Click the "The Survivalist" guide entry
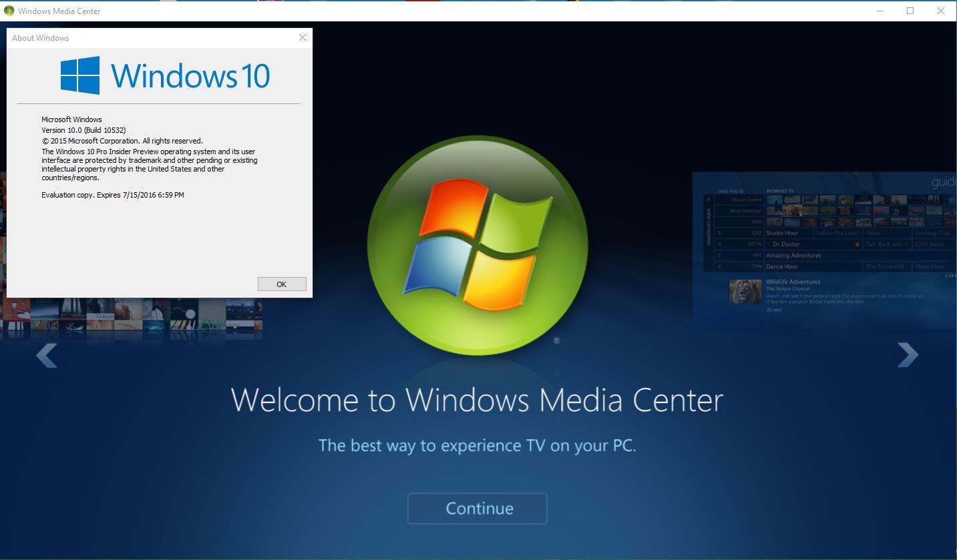The width and height of the screenshot is (957, 560). pyautogui.click(x=885, y=266)
